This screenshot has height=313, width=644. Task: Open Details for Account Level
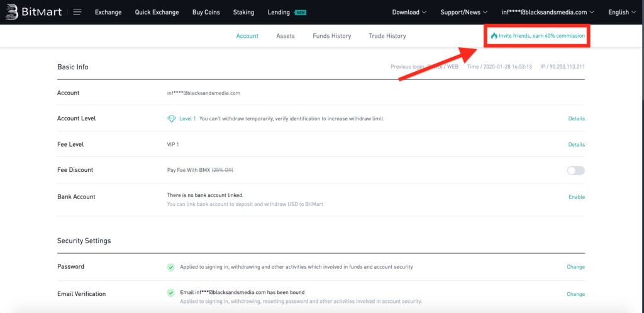tap(576, 118)
